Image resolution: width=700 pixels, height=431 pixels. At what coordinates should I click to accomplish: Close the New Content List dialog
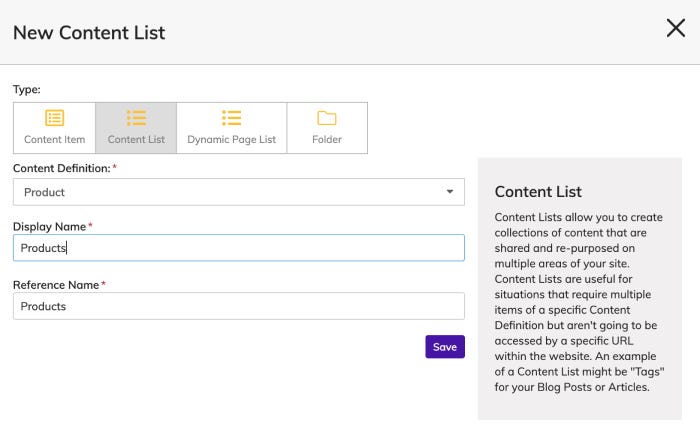[x=675, y=29]
